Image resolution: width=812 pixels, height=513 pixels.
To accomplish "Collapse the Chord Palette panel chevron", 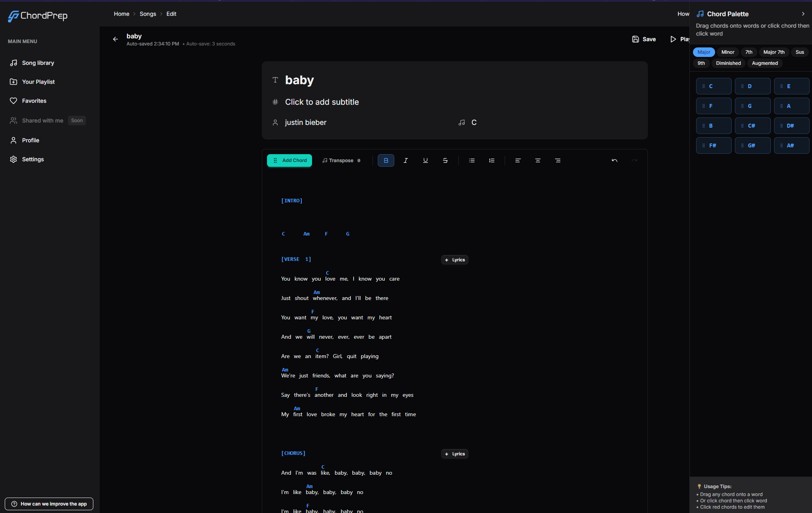I will 803,14.
